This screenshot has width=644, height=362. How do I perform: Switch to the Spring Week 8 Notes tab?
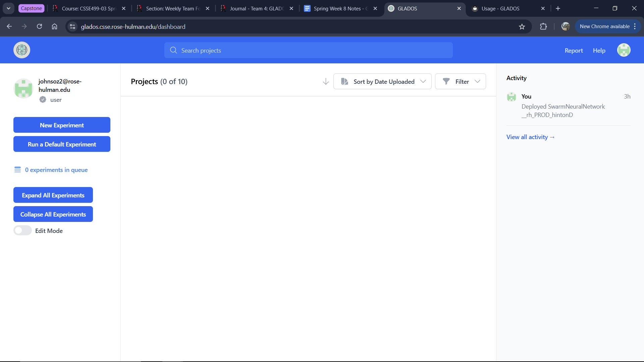337,8
